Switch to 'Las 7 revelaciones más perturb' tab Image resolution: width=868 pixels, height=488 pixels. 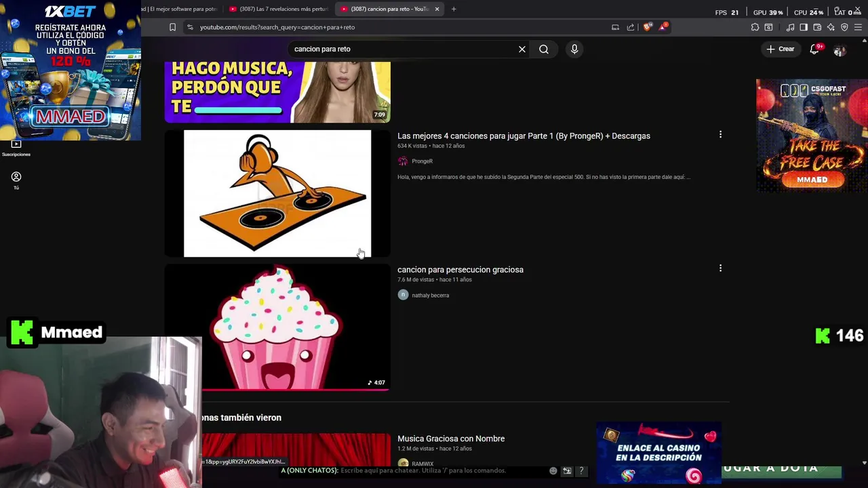[279, 9]
